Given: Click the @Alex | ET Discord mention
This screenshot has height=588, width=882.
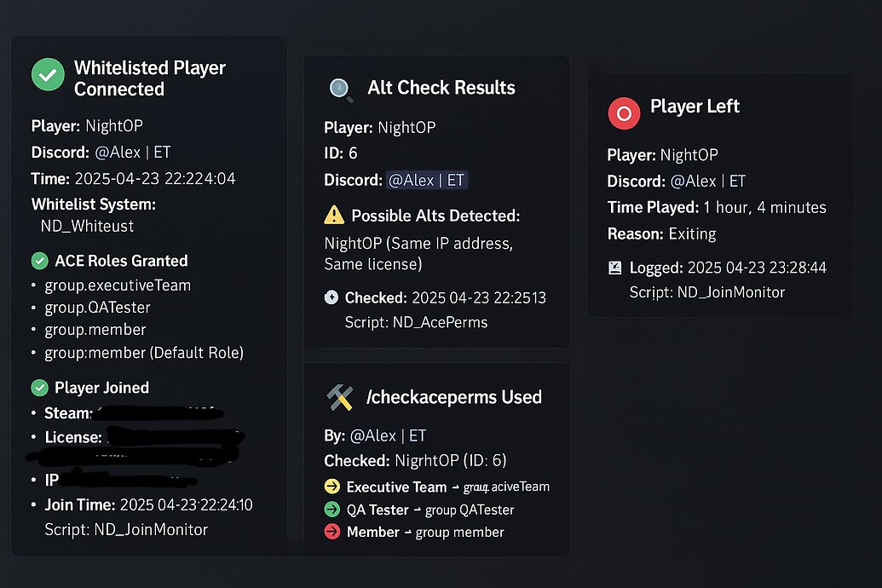Looking at the screenshot, I should pyautogui.click(x=428, y=180).
